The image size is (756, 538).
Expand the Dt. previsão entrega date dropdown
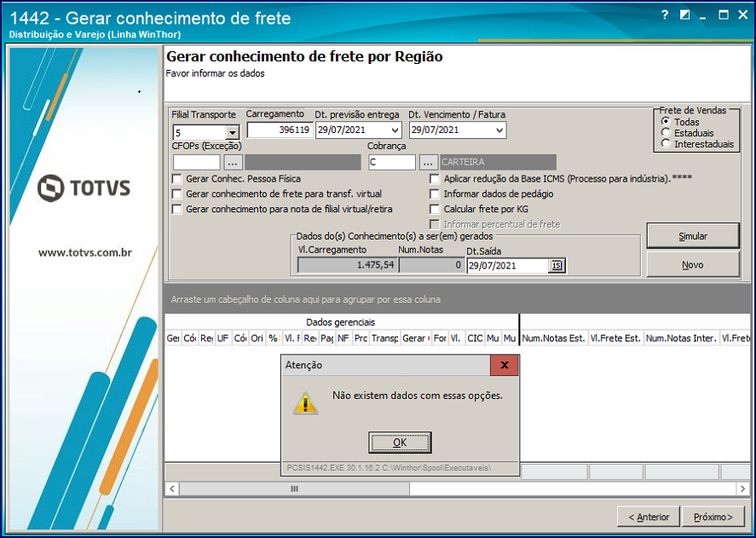395,130
